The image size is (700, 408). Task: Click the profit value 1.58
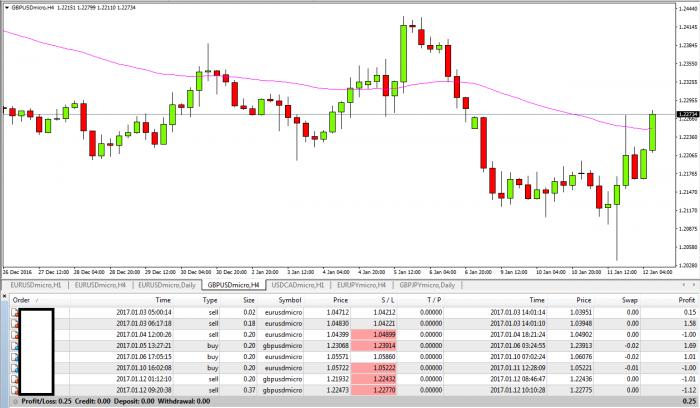[690, 323]
